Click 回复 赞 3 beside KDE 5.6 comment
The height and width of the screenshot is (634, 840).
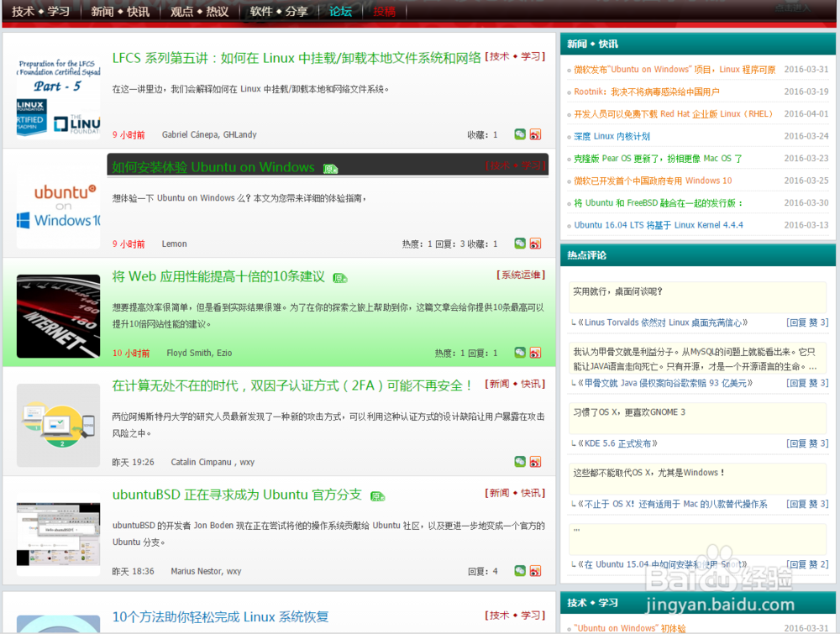click(807, 443)
